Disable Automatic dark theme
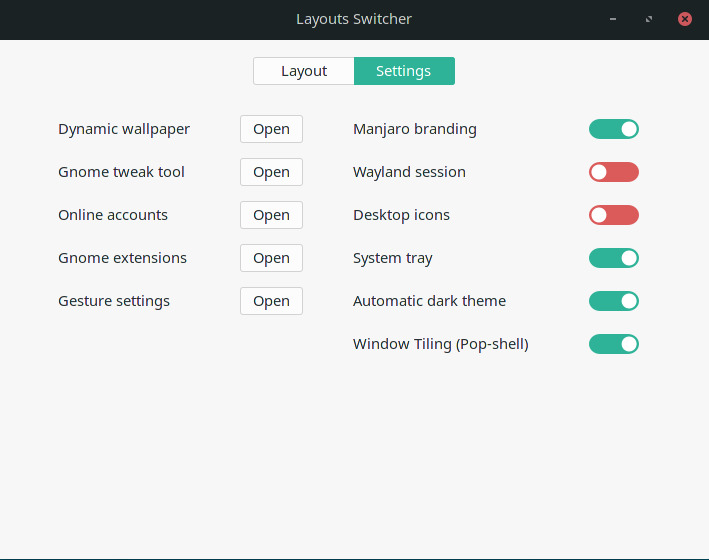709x560 pixels. [613, 301]
